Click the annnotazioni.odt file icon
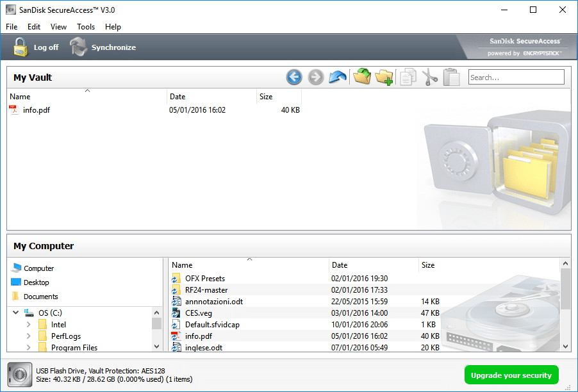The width and height of the screenshot is (578, 392). pyautogui.click(x=176, y=302)
